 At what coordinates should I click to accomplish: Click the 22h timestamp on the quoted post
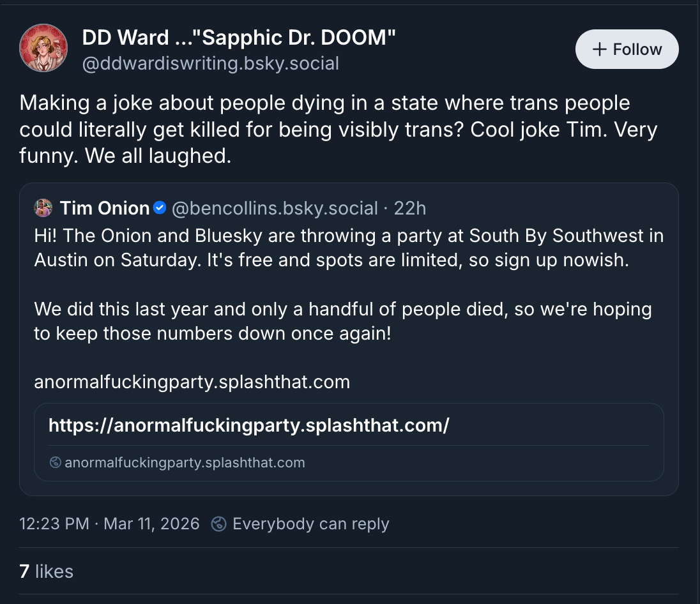pyautogui.click(x=410, y=208)
